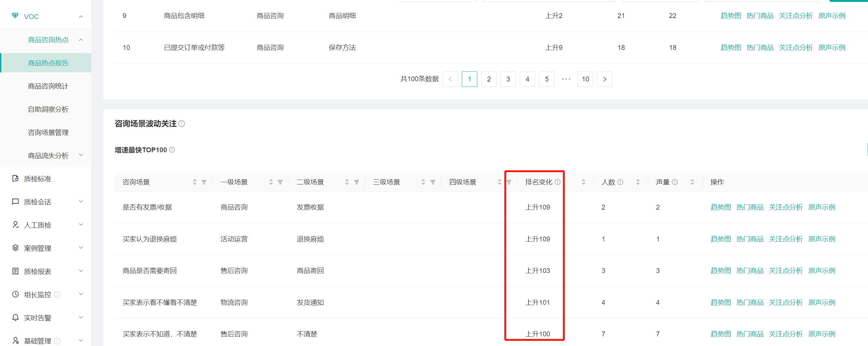Image resolution: width=868 pixels, height=346 pixels.
Task: Collapse the VOC menu chevron
Action: tap(81, 16)
